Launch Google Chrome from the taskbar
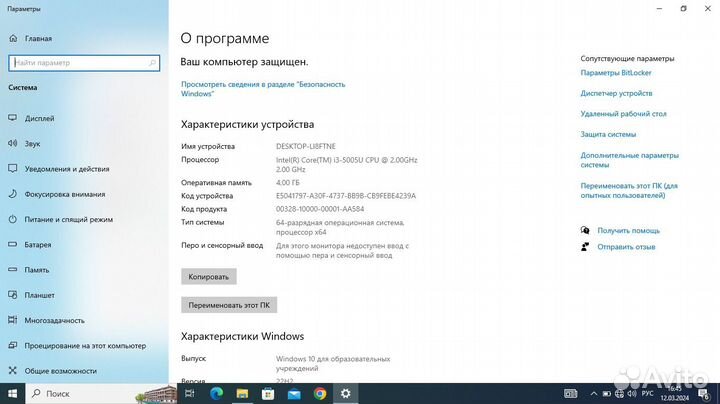This screenshot has width=720, height=404. [320, 393]
